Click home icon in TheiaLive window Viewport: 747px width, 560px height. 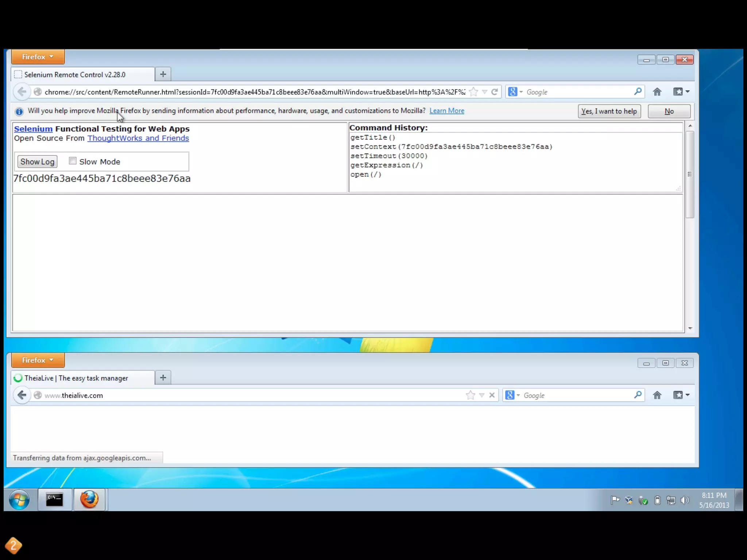click(x=657, y=395)
